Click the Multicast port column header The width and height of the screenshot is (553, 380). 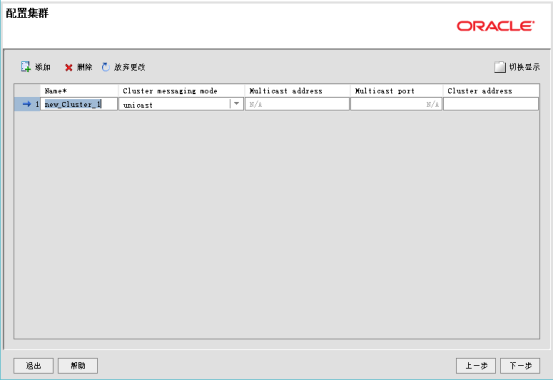396,91
